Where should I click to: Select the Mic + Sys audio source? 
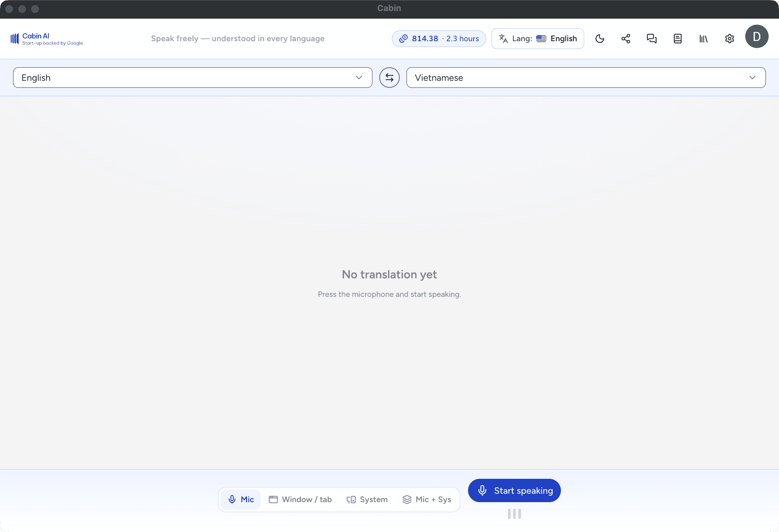point(427,500)
